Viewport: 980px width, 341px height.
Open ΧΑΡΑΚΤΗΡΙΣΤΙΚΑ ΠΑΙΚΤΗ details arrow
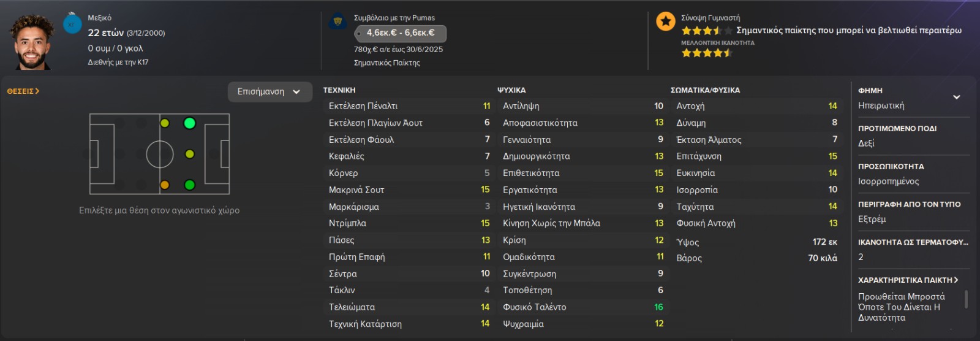coord(956,280)
